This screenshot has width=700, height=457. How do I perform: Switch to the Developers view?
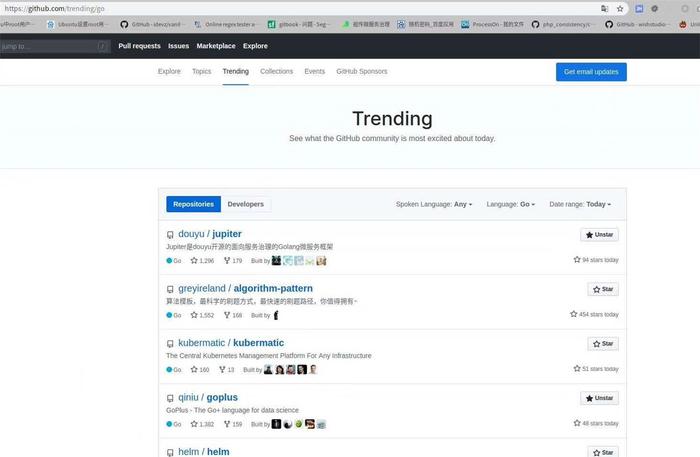coord(246,204)
